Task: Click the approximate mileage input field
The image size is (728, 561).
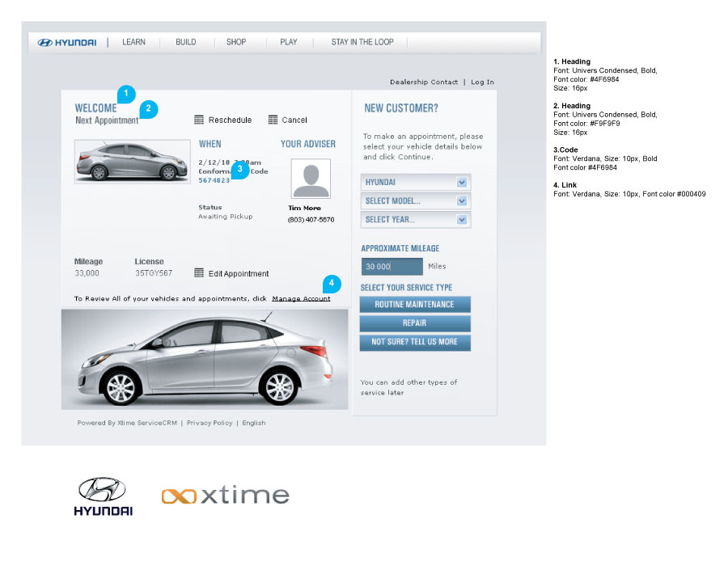Action: [392, 267]
